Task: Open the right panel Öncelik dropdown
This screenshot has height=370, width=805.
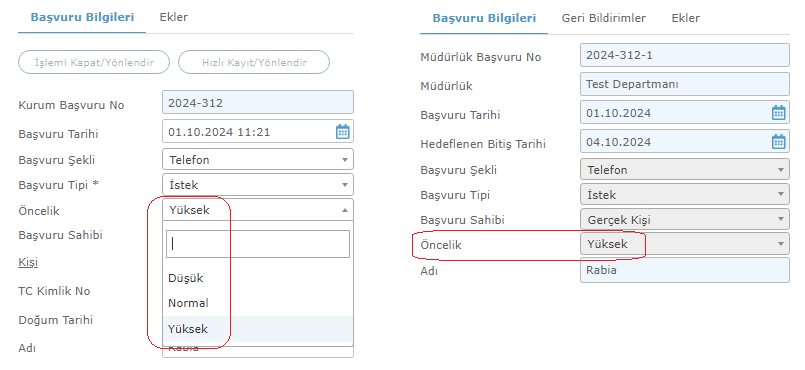Action: [x=685, y=244]
